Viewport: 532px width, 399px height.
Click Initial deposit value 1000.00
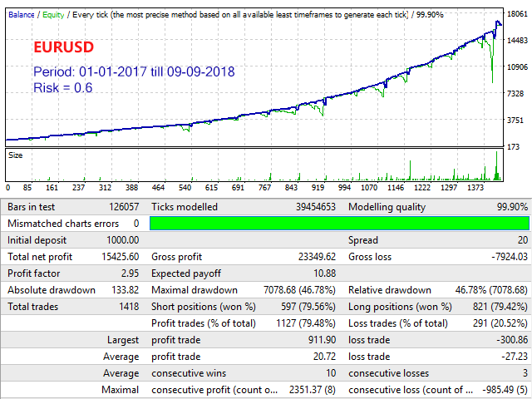coord(122,240)
